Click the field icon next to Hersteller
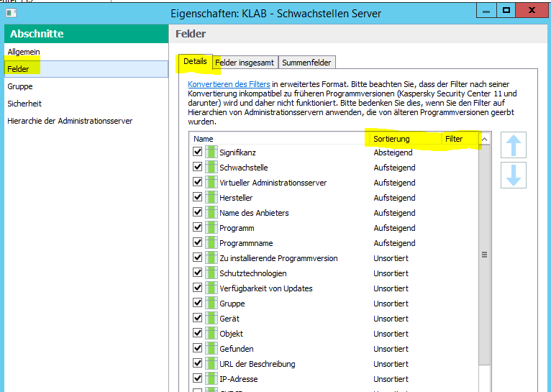The image size is (551, 392). click(211, 198)
